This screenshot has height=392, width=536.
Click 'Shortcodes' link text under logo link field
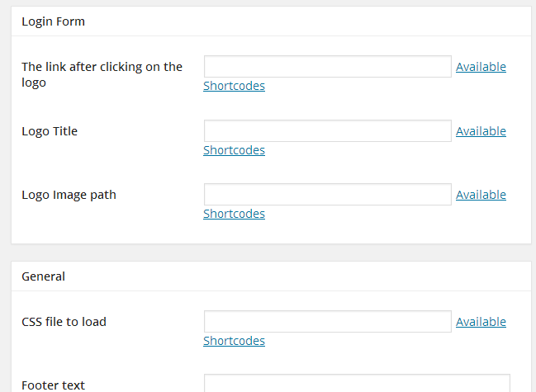coord(234,86)
